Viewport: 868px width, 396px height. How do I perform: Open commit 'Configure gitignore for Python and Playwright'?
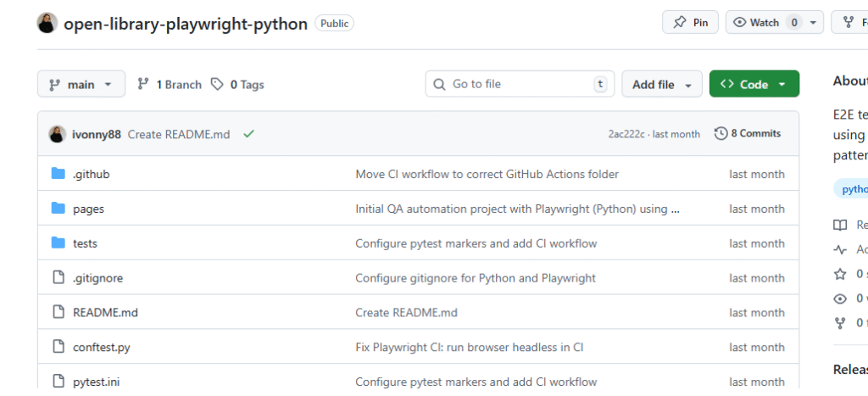[476, 278]
